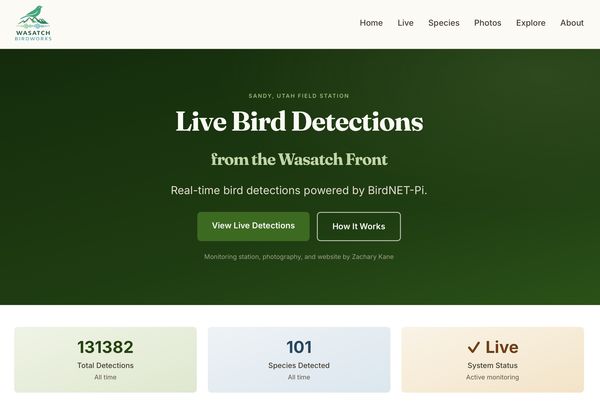This screenshot has height=401, width=600.
Task: Open the Explore section
Action: (530, 23)
